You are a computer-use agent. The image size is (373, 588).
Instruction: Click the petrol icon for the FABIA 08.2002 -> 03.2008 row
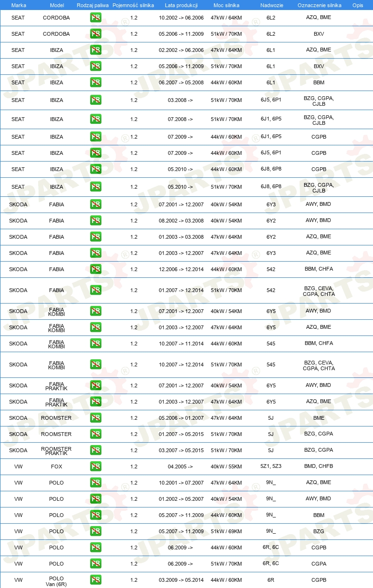(x=95, y=221)
